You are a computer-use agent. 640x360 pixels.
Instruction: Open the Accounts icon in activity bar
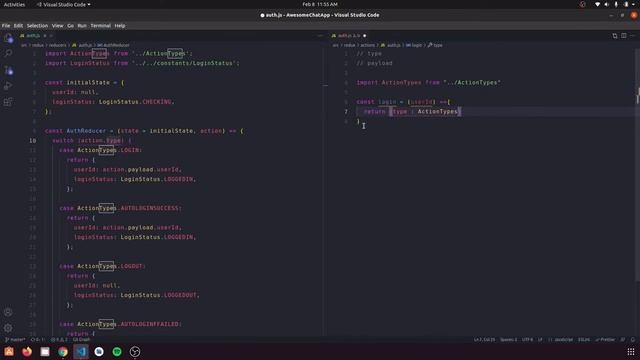coord(8,312)
